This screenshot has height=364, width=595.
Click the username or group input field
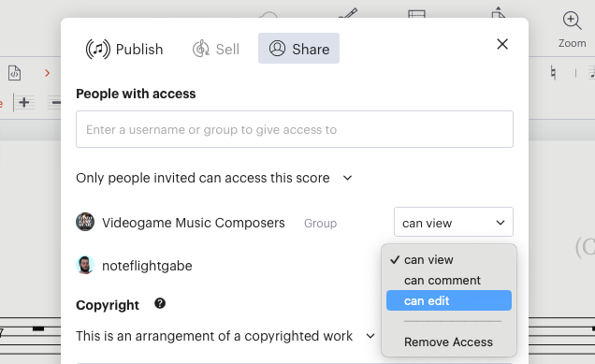click(x=295, y=129)
